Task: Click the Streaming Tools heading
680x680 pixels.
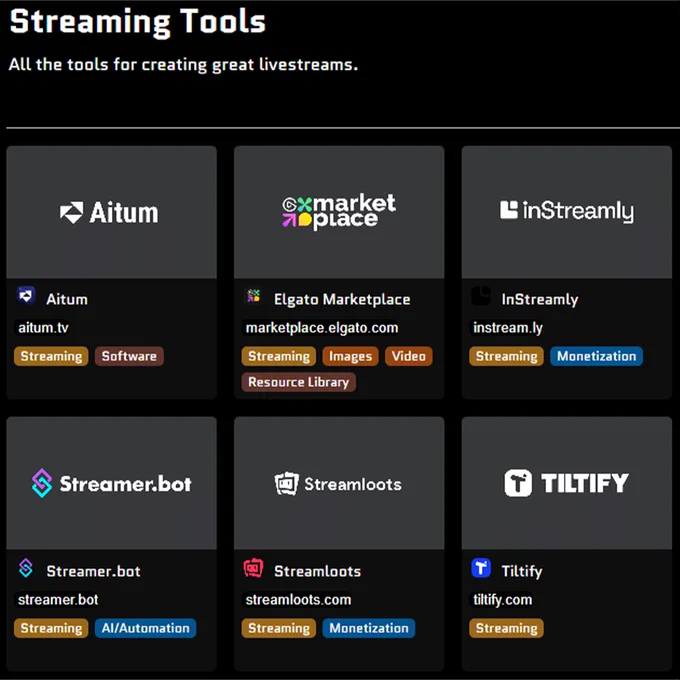Action: point(137,22)
